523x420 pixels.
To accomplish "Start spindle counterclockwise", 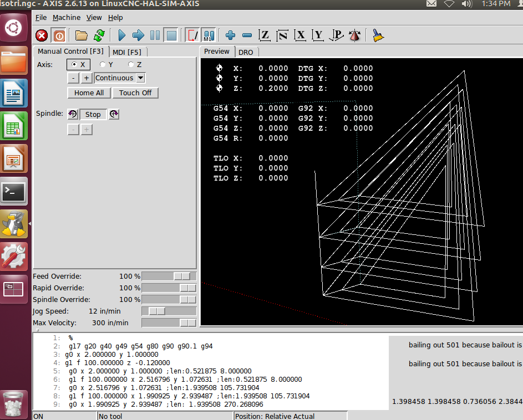I will coord(73,114).
